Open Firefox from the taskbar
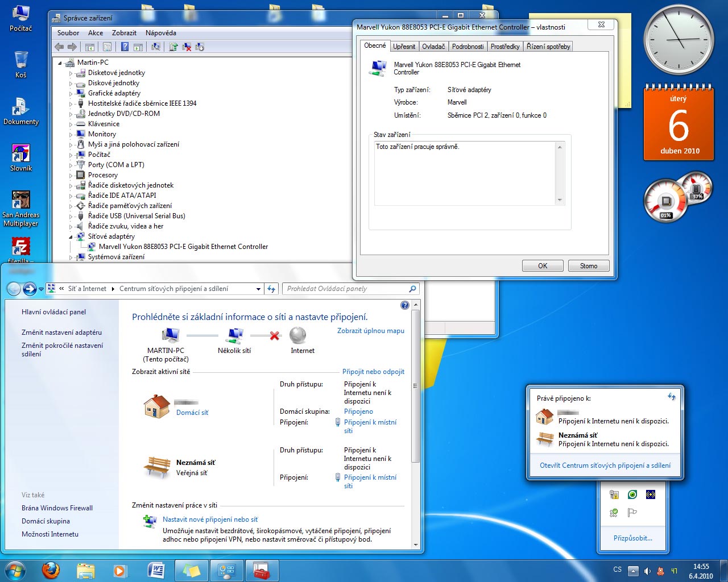Viewport: 728px width, 582px height. [51, 570]
